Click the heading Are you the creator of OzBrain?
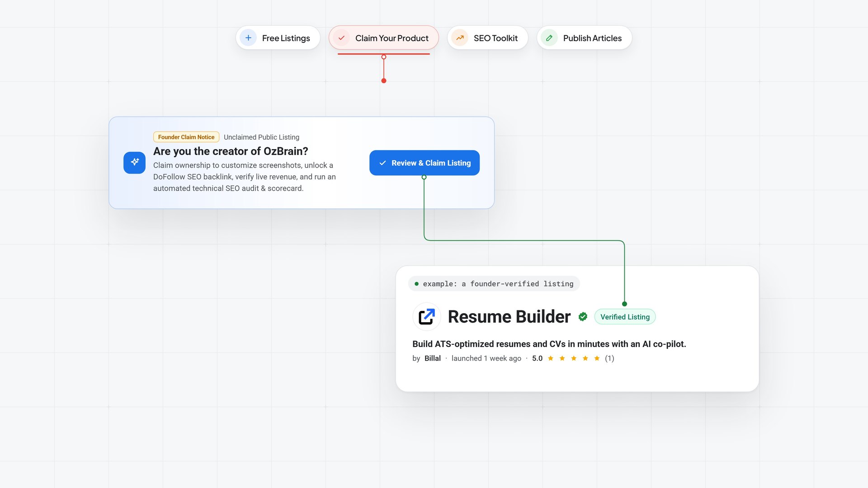The image size is (868, 488). [x=231, y=151]
